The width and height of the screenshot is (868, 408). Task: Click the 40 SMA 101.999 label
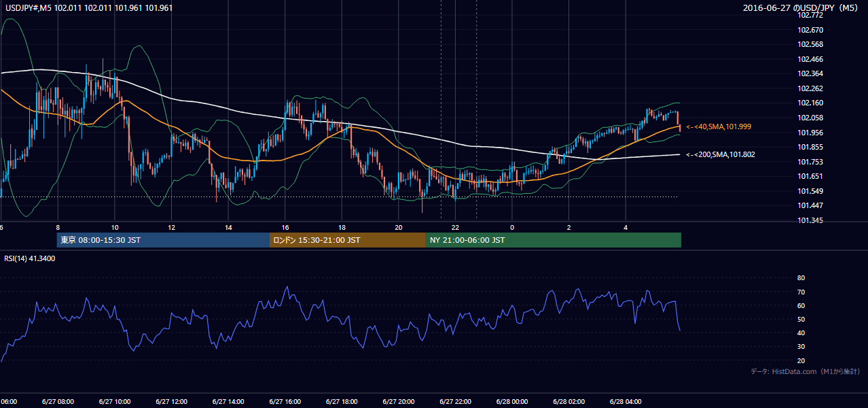719,126
